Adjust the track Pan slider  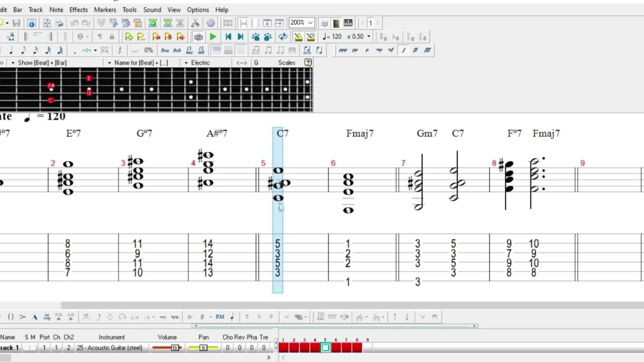coord(203,348)
